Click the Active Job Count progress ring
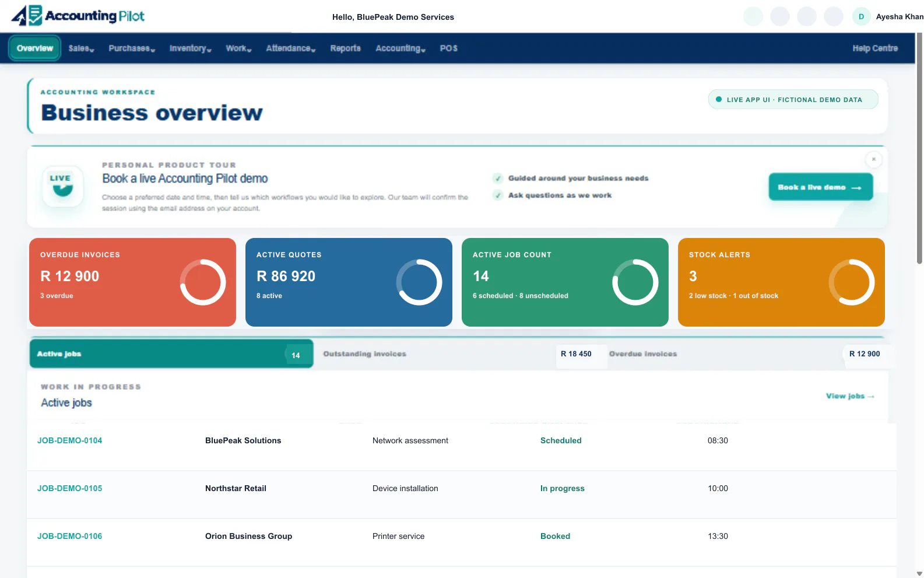The width and height of the screenshot is (924, 578). point(635,282)
